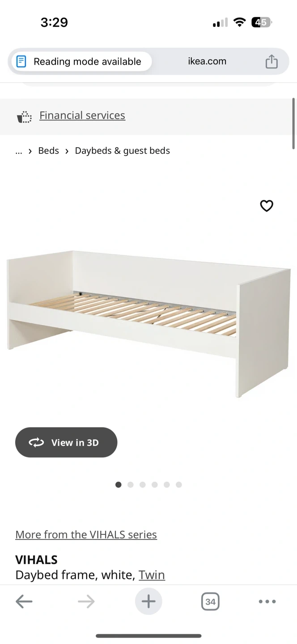
Task: Launch View in 3D
Action: (66, 442)
